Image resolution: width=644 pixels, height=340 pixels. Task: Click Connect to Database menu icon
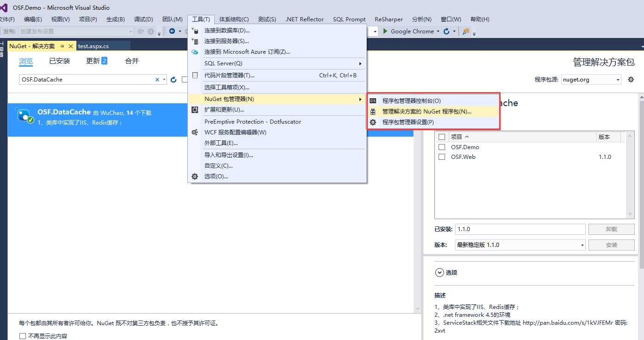(x=195, y=31)
